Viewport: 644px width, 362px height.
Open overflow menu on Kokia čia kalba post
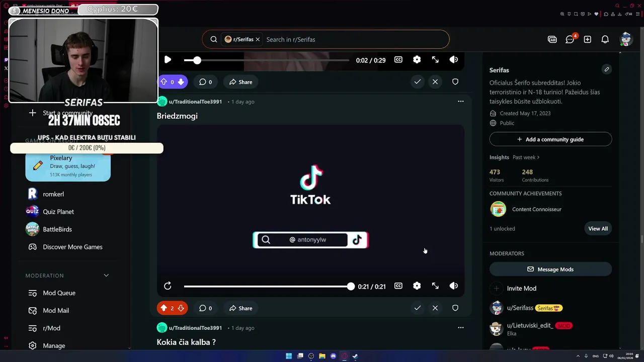click(460, 328)
